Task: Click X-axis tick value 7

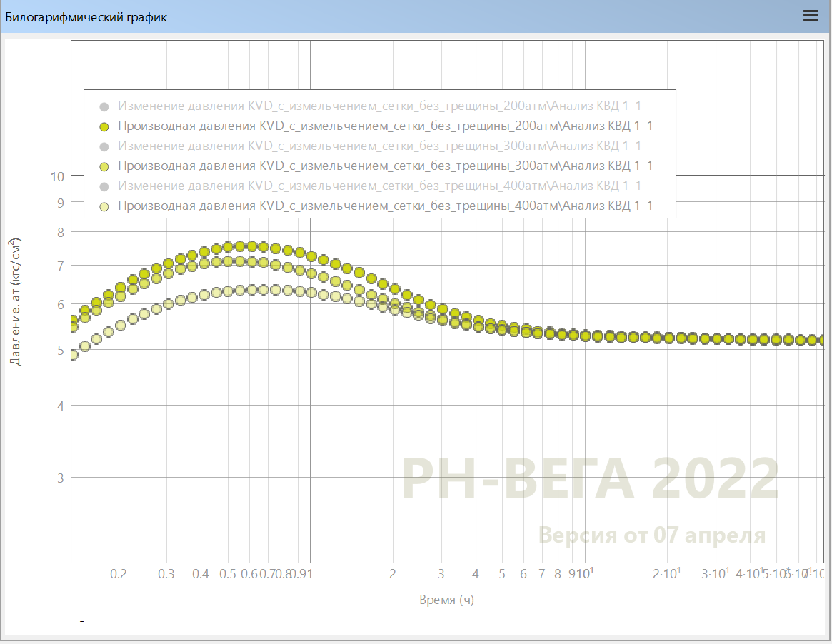Action: (x=542, y=574)
